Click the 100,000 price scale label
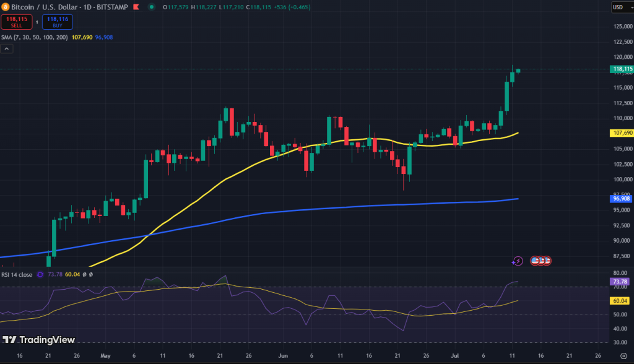634x364 pixels. coord(623,180)
